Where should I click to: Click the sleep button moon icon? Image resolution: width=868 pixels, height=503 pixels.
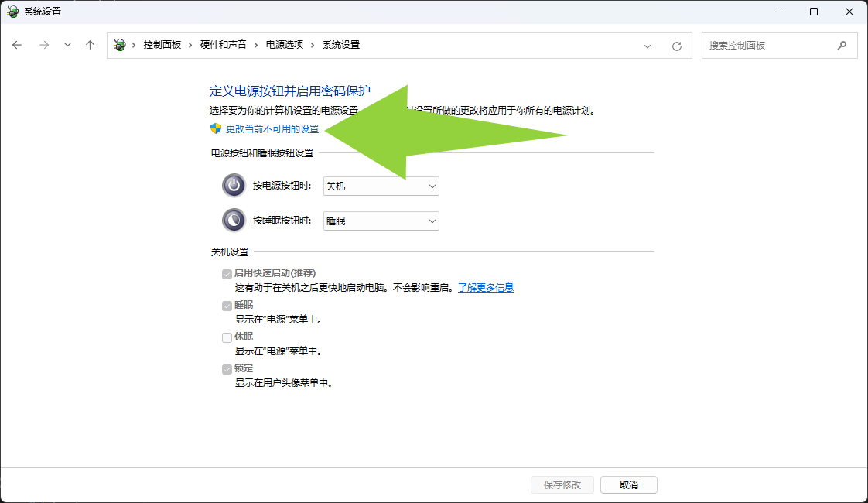tap(233, 221)
